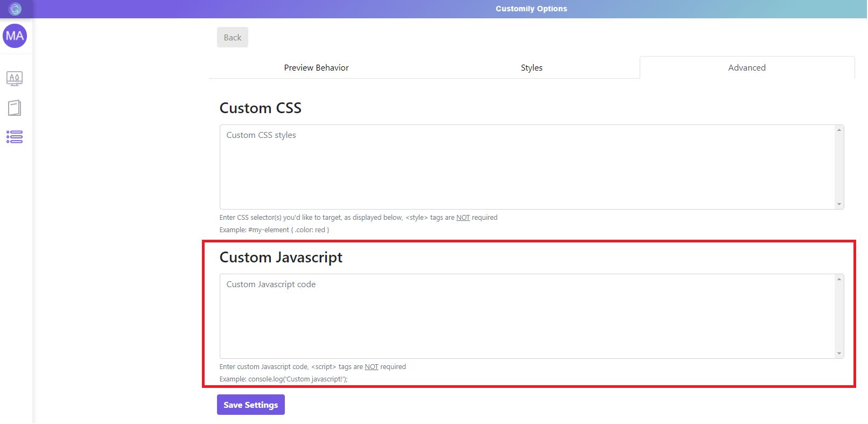The width and height of the screenshot is (868, 424).
Task: Click the Customily Options header title
Action: [x=531, y=9]
